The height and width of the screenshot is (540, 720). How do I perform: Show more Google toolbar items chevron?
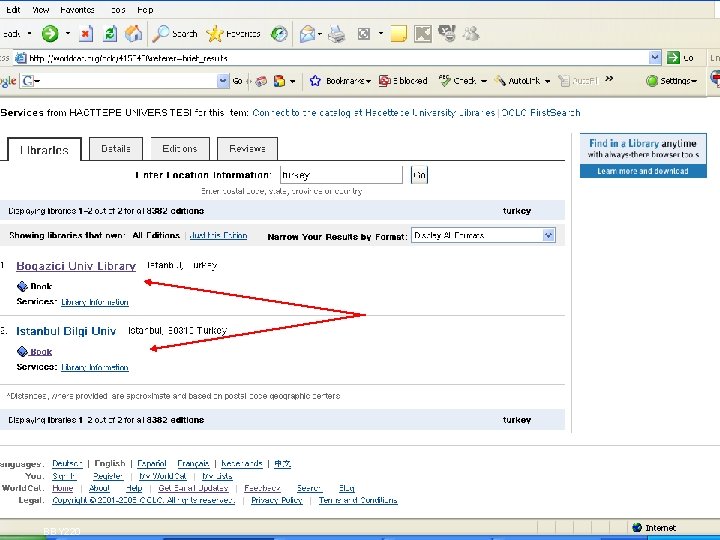pos(609,79)
